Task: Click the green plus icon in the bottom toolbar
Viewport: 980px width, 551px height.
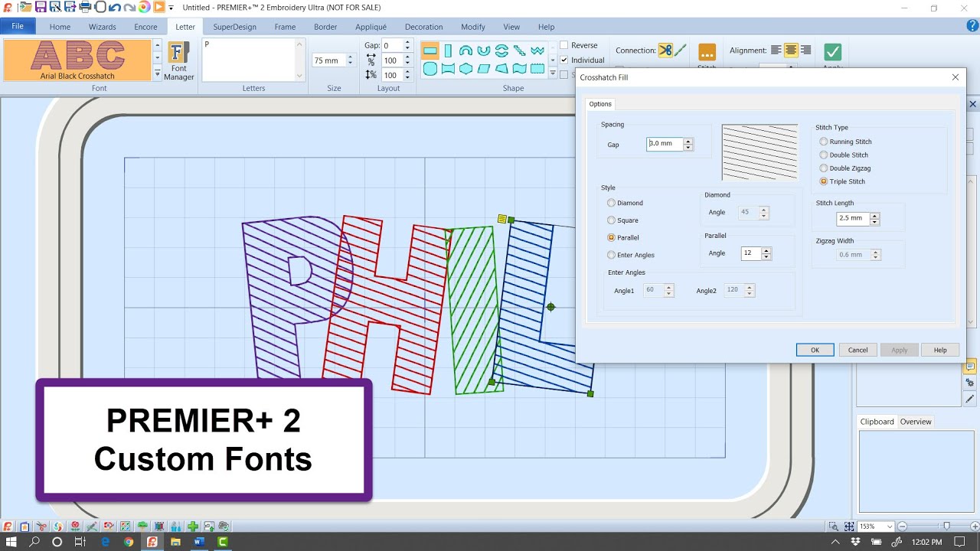Action: 193,527
